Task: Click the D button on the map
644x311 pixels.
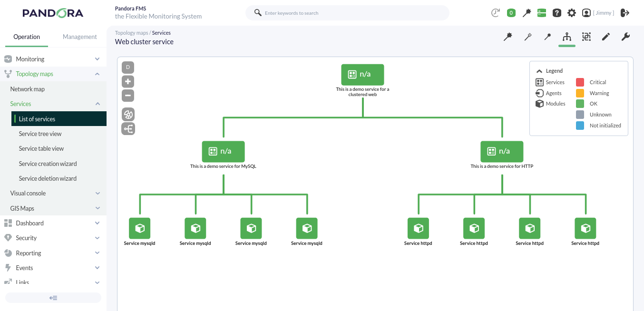Action: (x=128, y=68)
